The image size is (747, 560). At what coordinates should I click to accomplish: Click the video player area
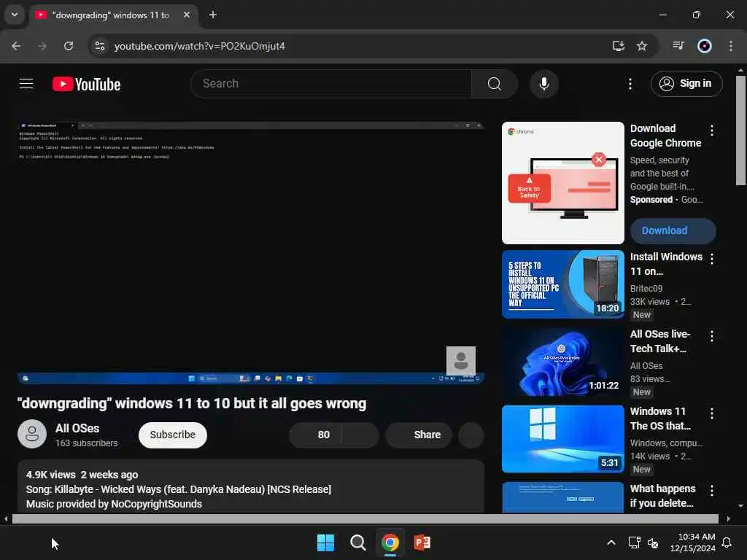251,253
